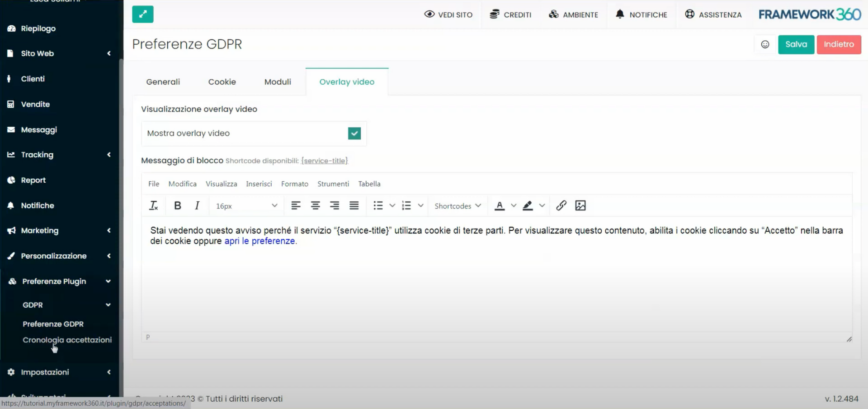The height and width of the screenshot is (409, 868).
Task: Click the green fullscreen expand icon
Action: [143, 14]
